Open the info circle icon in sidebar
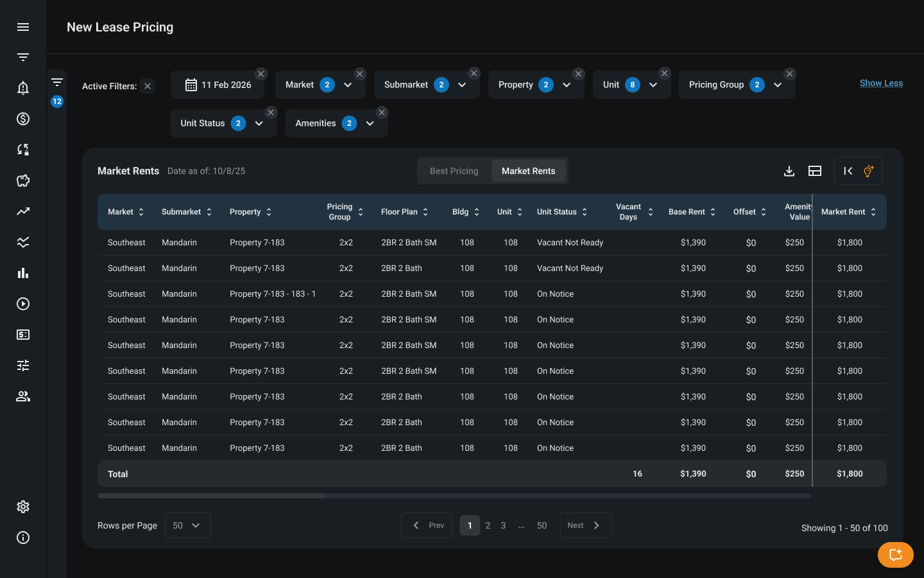The width and height of the screenshot is (924, 578). coord(23,538)
